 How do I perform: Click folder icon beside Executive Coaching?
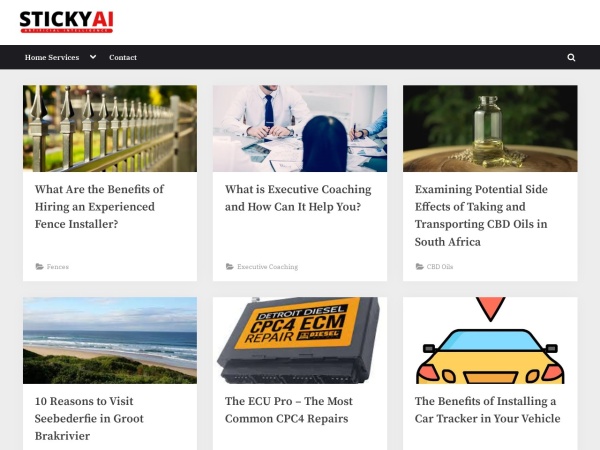230,266
